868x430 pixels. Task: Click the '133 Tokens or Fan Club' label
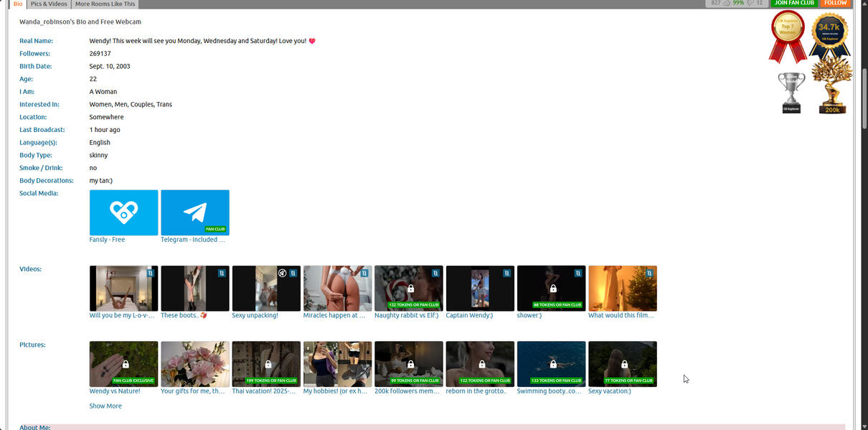[x=556, y=380]
